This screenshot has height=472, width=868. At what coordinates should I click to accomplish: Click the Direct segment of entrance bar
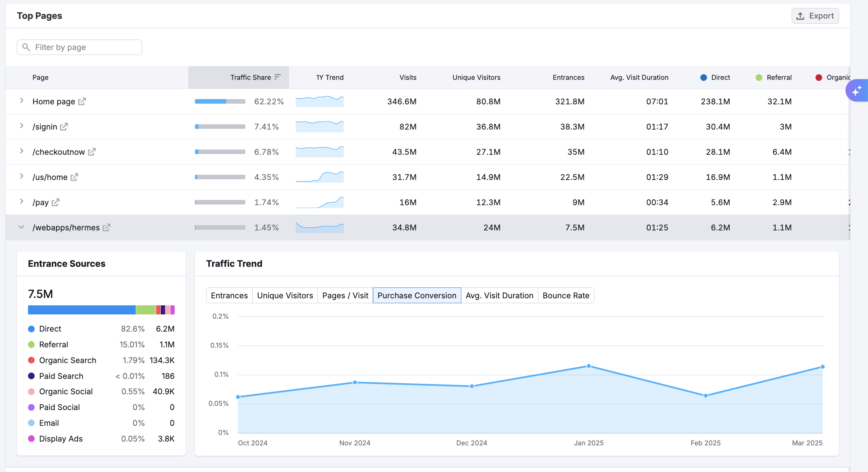[x=82, y=310]
